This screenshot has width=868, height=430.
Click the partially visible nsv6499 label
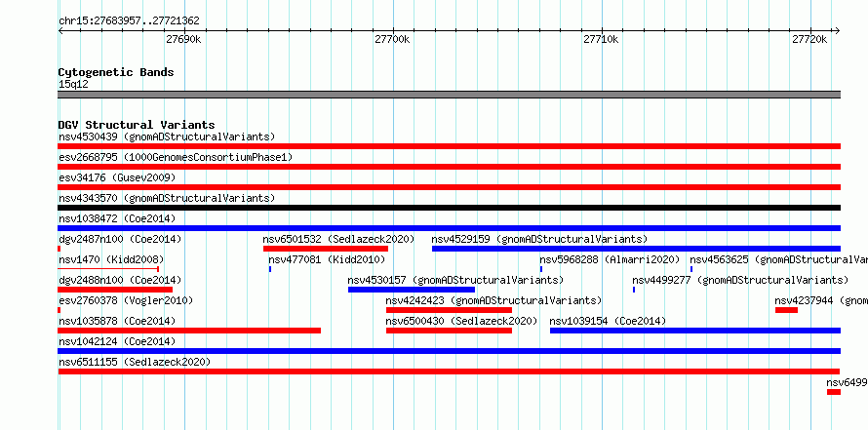847,382
